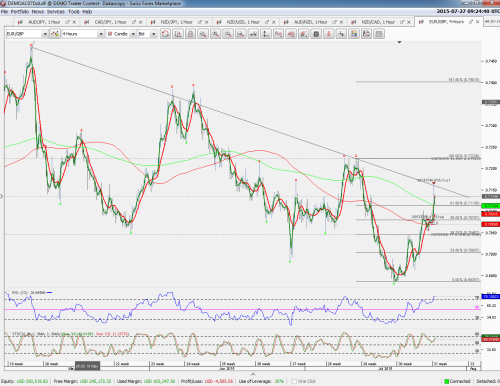Click the zoom out magnifier icon
This screenshot has width=500, height=386.
[228, 34]
